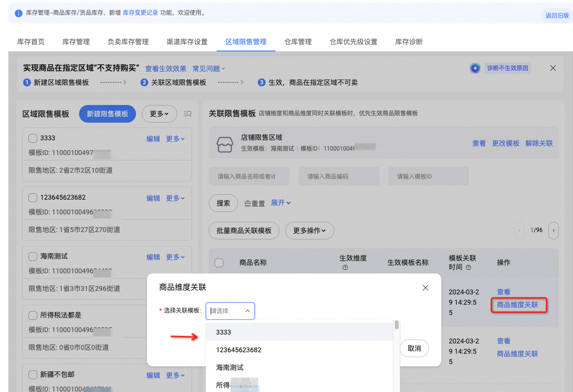Open the 更多 dropdown next to 新建限售模板
The image size is (573, 392).
159,114
